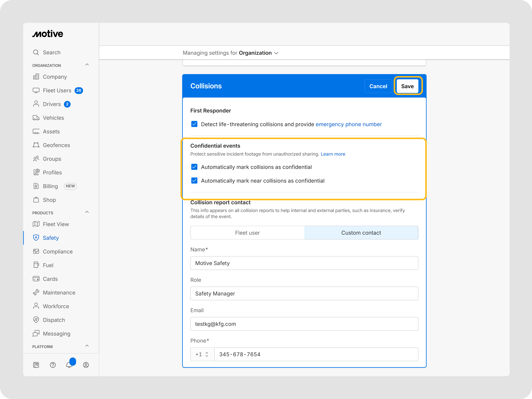Open the emergency phone number link
Screen dimensions: 532x399
348,124
